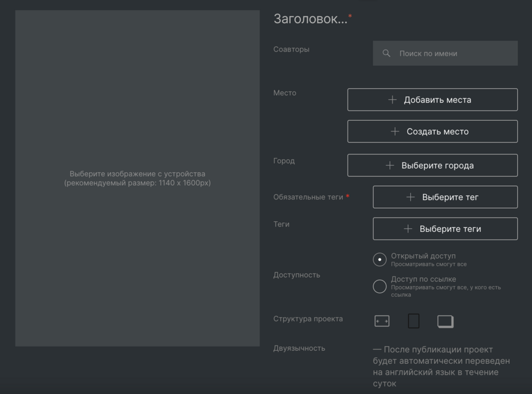The width and height of the screenshot is (532, 394).
Task: Select the 'Открытый доступ' radio button
Action: pyautogui.click(x=379, y=260)
